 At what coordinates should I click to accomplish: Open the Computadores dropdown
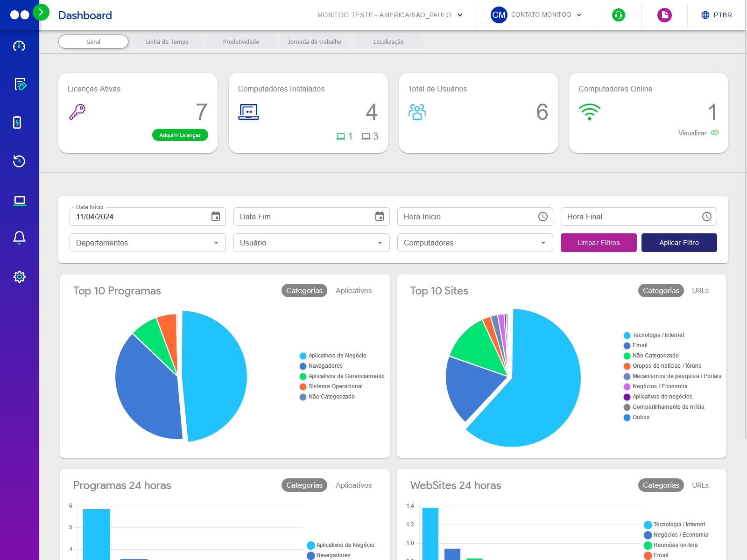tap(475, 243)
